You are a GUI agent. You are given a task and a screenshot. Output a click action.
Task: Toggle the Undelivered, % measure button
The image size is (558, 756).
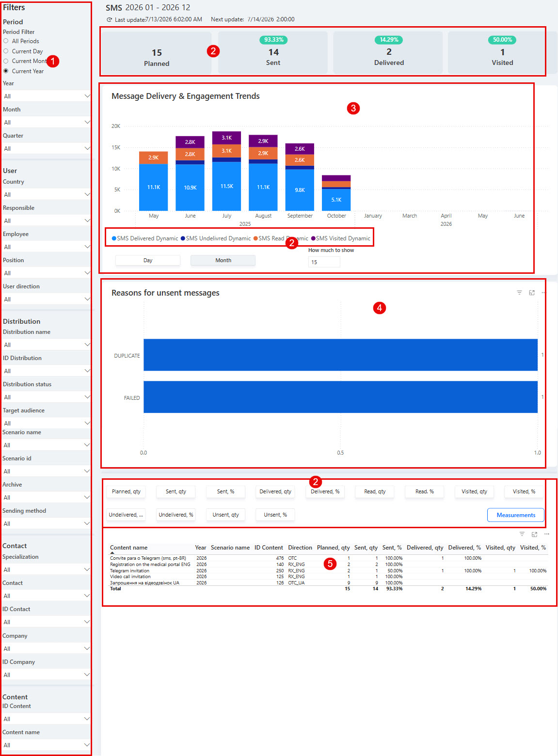pyautogui.click(x=176, y=515)
